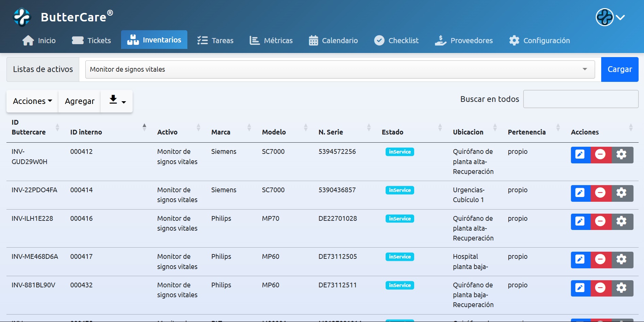The image size is (644, 322).
Task: Open settings gear for asset INV-22PDO4FA
Action: coord(622,193)
